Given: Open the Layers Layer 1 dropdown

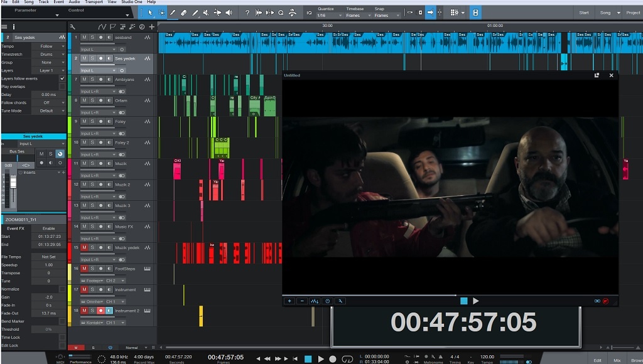Looking at the screenshot, I should point(48,70).
